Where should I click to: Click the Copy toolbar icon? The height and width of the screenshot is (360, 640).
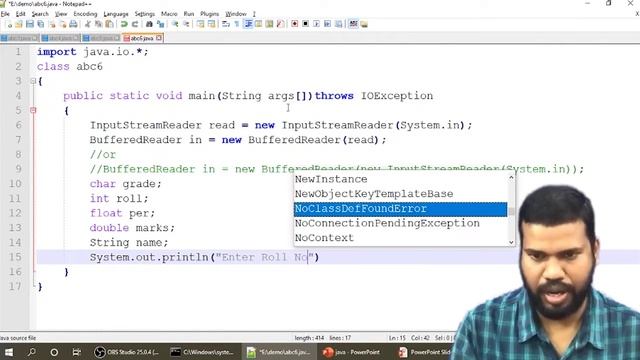[x=98, y=24]
